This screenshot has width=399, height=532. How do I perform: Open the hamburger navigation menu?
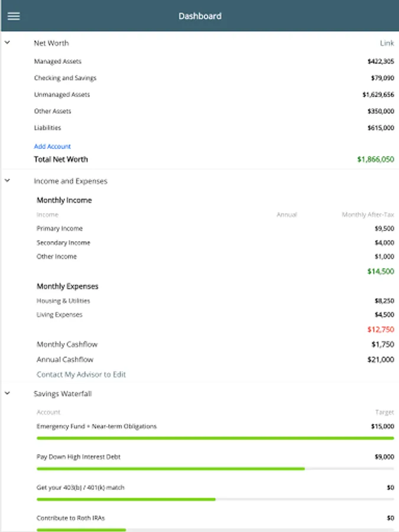(14, 16)
